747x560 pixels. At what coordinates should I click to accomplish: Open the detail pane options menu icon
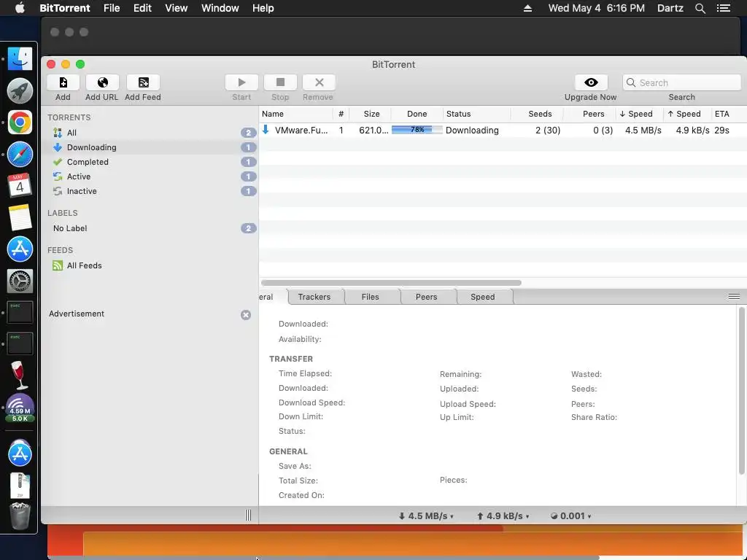(x=734, y=297)
